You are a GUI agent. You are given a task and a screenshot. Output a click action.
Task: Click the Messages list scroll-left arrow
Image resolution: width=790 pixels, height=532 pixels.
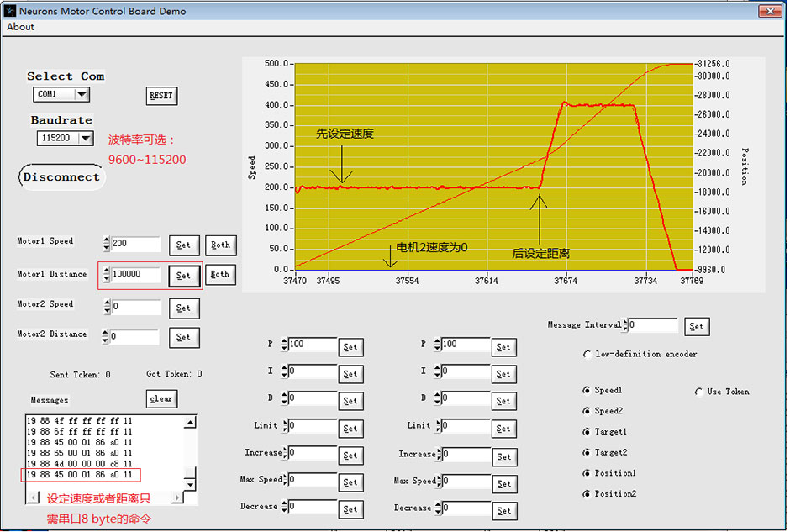(33, 498)
